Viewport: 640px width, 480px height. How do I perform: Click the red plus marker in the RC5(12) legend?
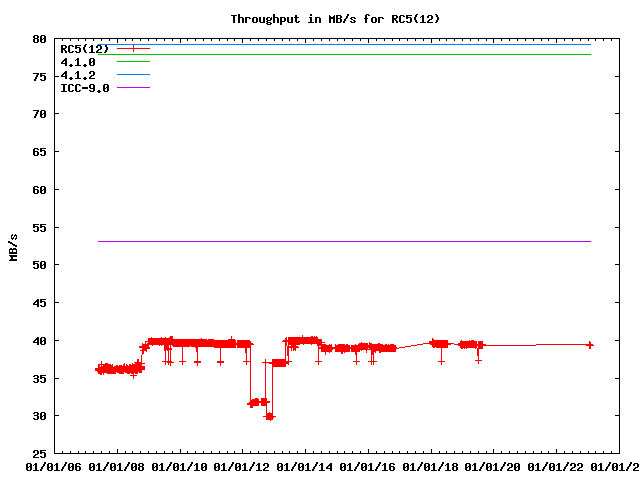point(133,49)
